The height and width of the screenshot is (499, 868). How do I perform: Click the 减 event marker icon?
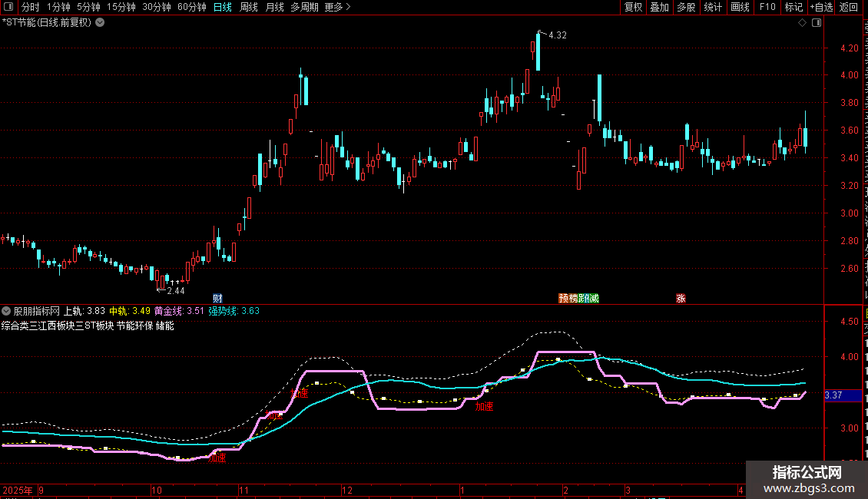coord(594,298)
